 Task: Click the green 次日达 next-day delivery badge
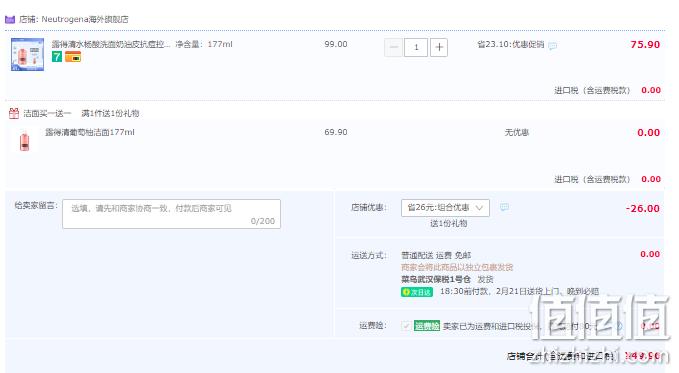tap(417, 292)
